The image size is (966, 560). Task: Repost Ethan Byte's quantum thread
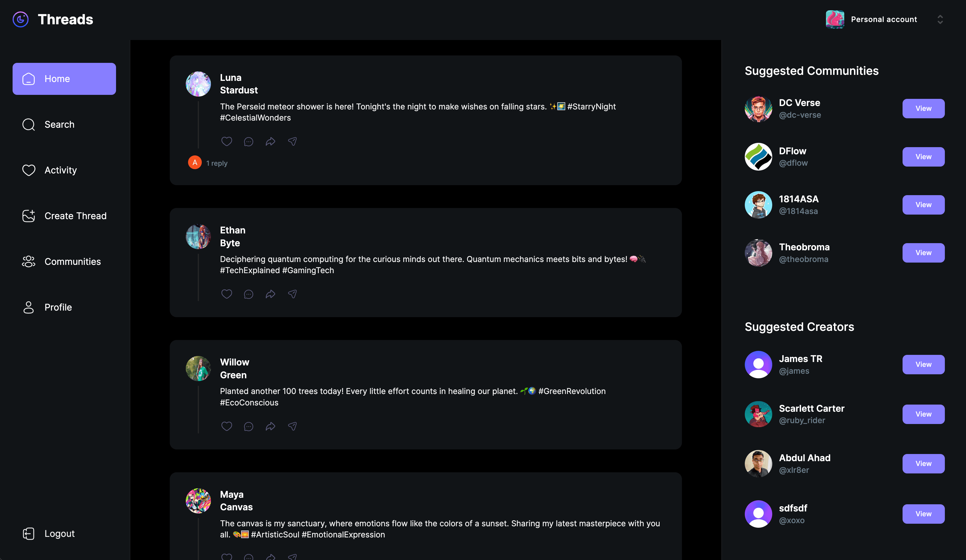pyautogui.click(x=270, y=294)
